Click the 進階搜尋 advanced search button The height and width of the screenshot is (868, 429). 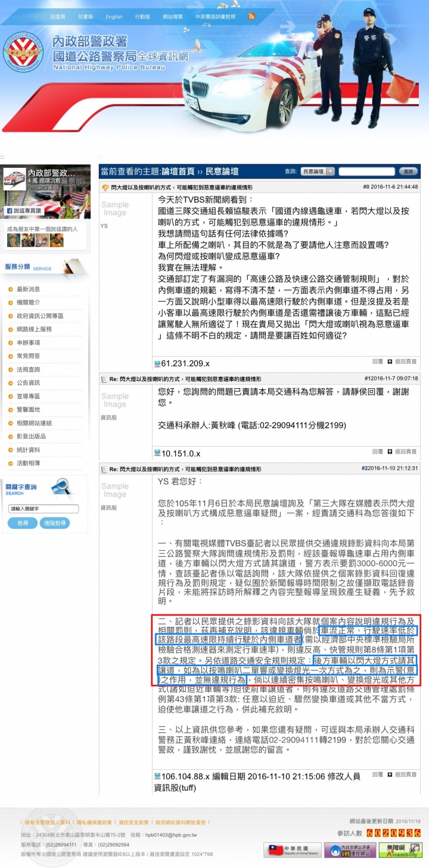click(x=55, y=523)
